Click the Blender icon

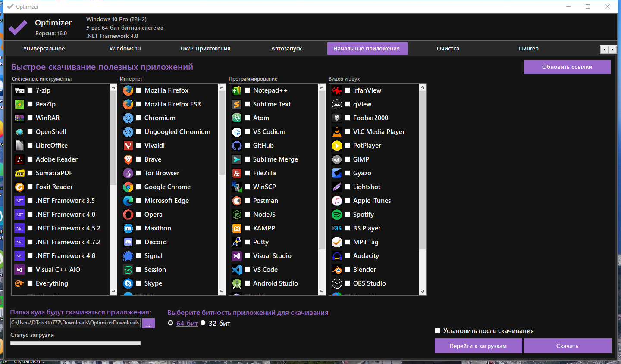coord(337,270)
